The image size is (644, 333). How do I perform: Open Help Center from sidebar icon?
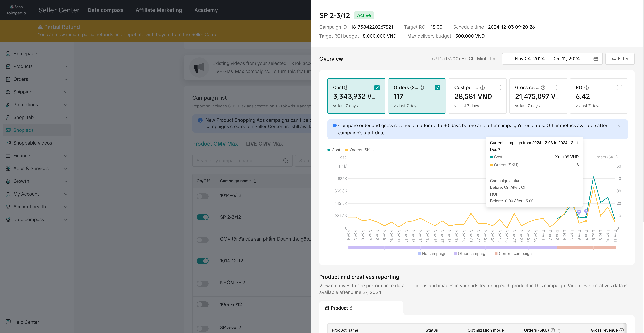tap(8, 322)
